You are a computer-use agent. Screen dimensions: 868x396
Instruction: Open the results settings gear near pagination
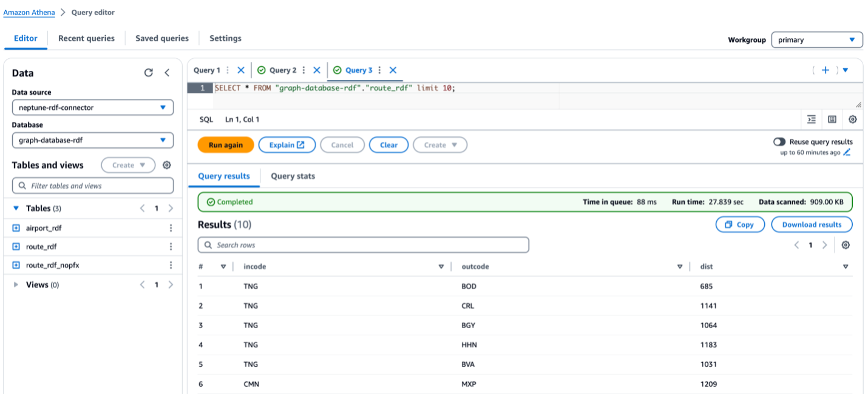click(846, 245)
